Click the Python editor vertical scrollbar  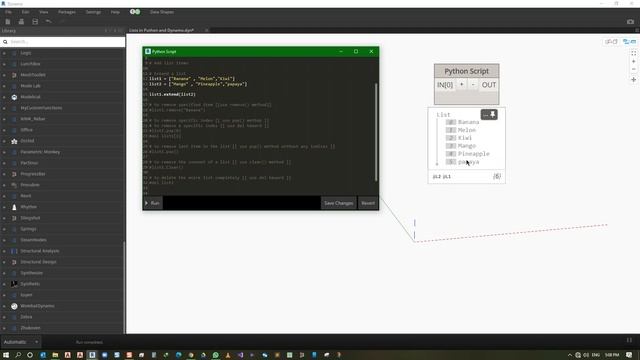pos(376,131)
